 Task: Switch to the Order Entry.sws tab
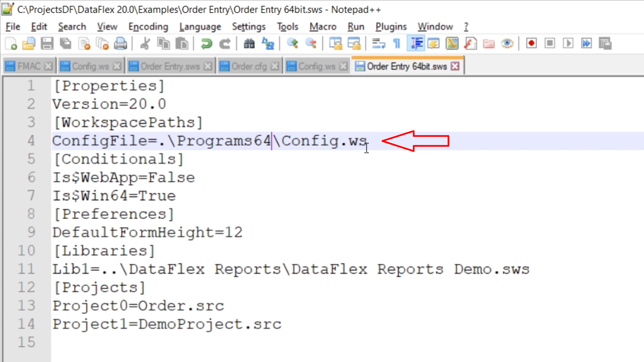(x=170, y=66)
